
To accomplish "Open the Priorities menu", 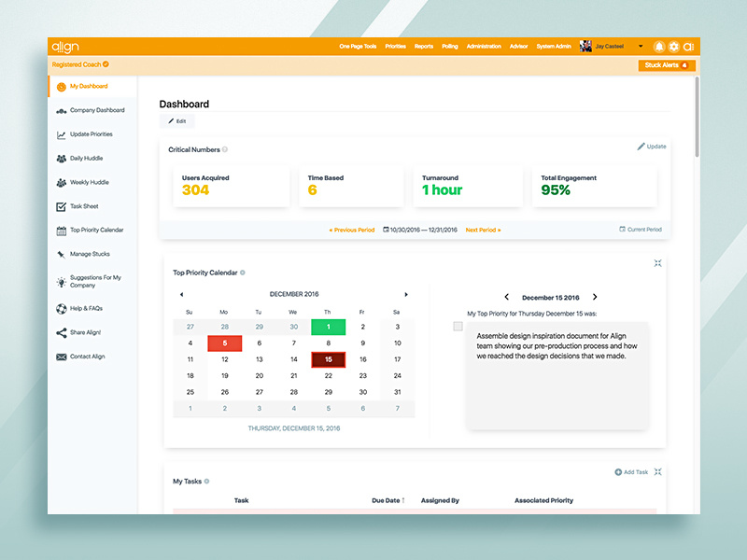I will pos(395,46).
